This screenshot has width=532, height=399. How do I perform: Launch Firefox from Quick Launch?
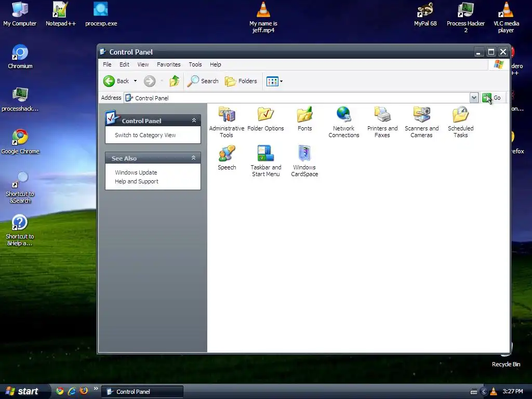coord(84,391)
